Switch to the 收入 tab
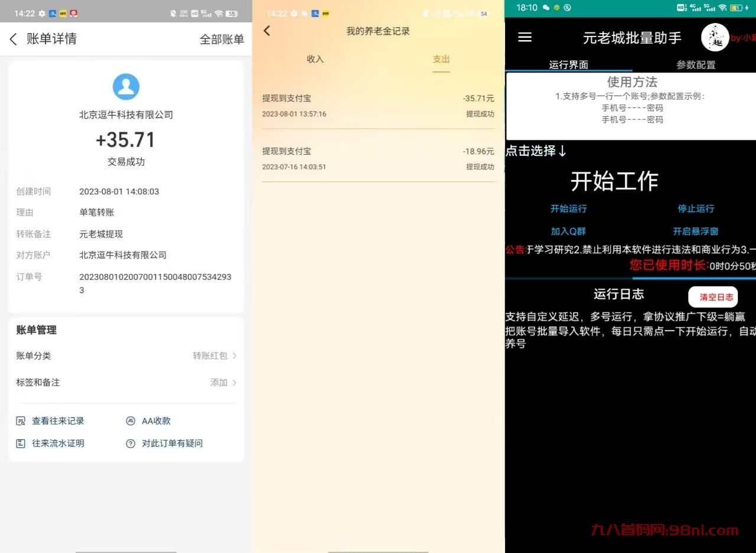756x553 pixels. point(315,59)
